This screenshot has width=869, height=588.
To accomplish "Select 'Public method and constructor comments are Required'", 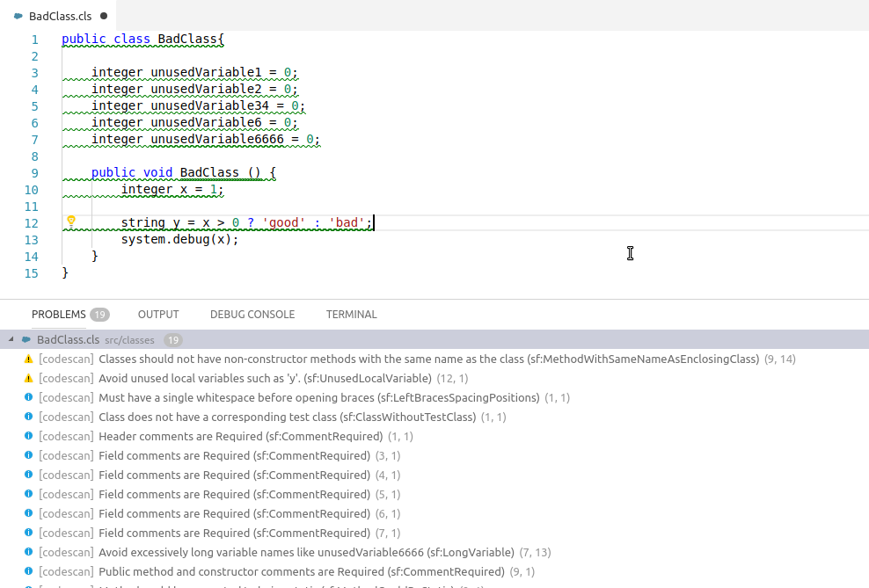I will click(x=434, y=571).
